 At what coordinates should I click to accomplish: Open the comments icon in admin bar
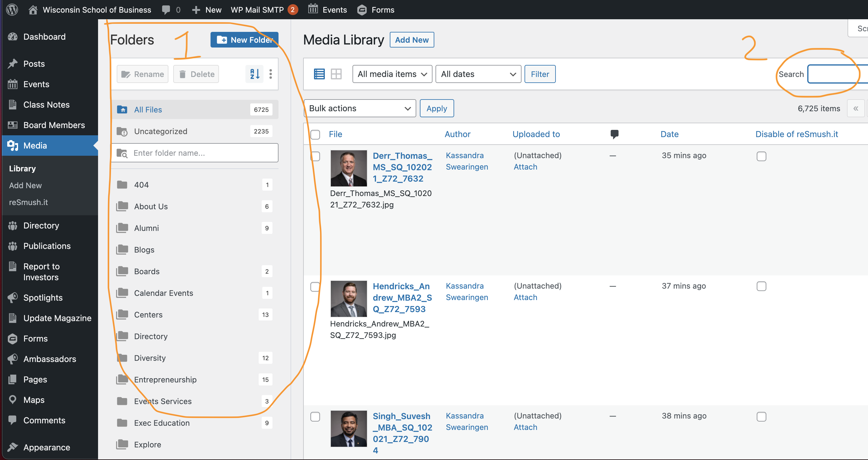166,9
